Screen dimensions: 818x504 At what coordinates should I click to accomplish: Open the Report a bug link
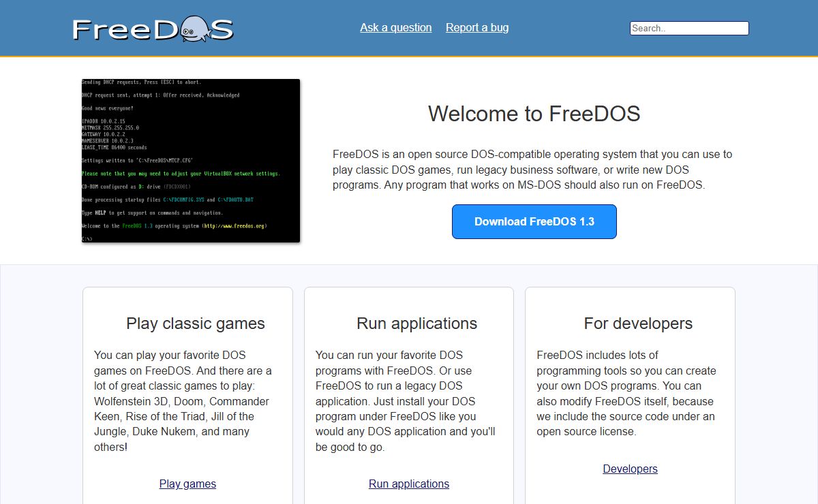(x=477, y=28)
